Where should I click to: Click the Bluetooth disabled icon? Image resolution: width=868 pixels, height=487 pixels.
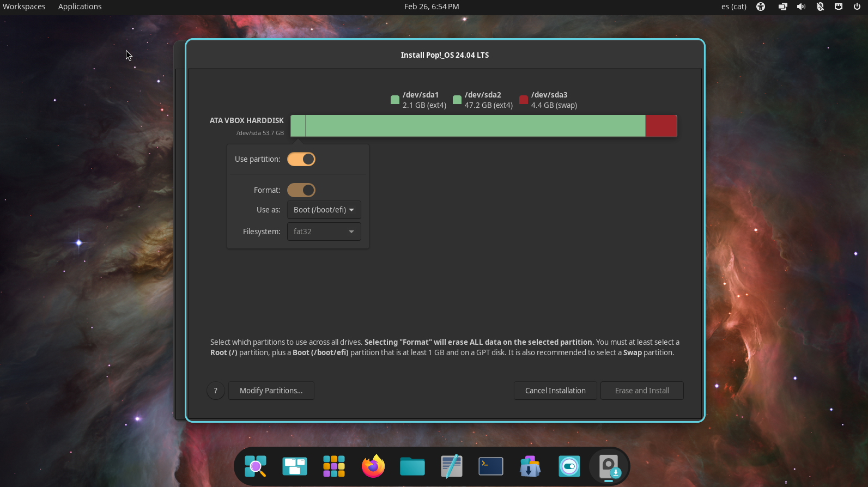click(820, 7)
